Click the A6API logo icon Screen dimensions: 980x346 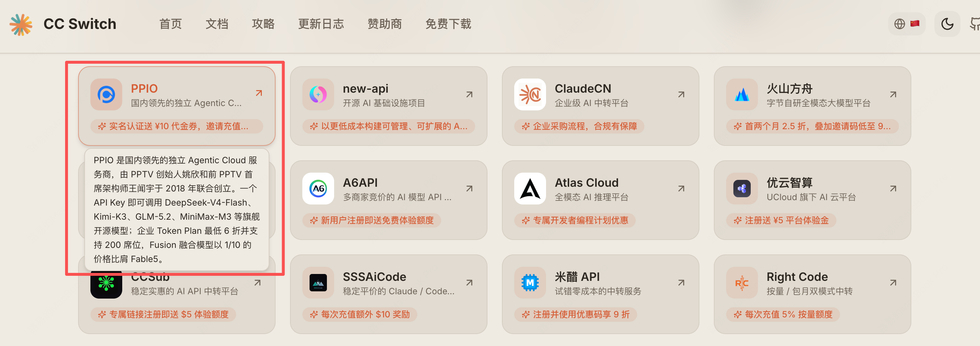(x=318, y=189)
